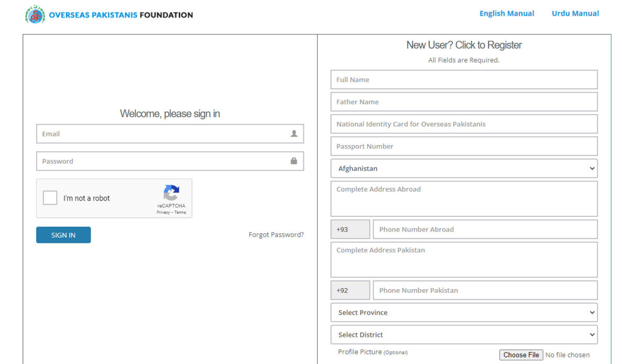The width and height of the screenshot is (629, 364).
Task: Click the Forgot Password link
Action: (276, 235)
